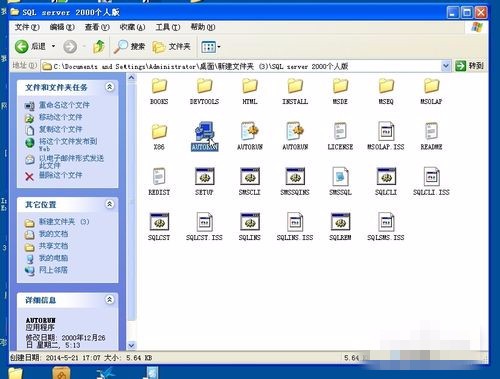Image resolution: width=500 pixels, height=379 pixels.
Task: Open the Back button history dropdown arrow
Action: tap(53, 46)
